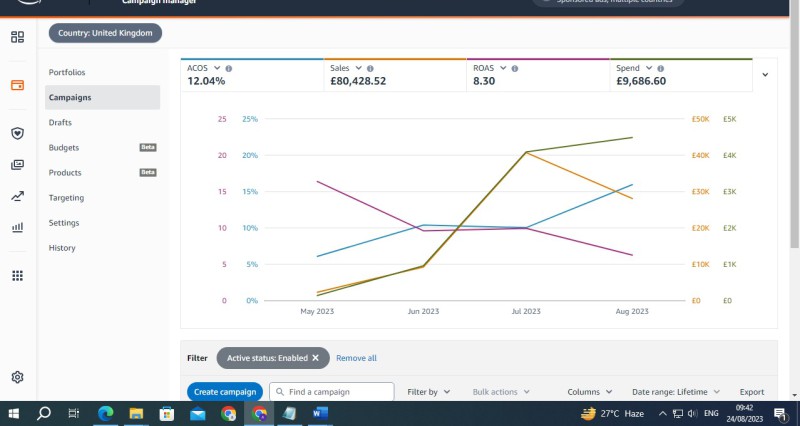
Task: Click the volume icon in system tray
Action: 692,414
